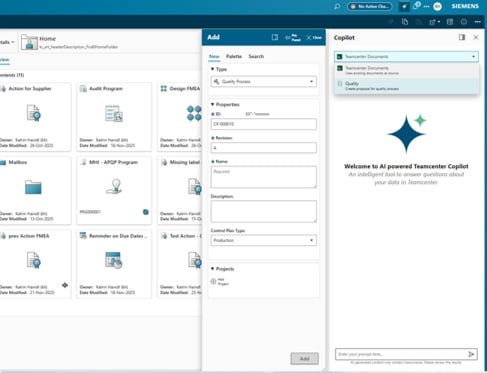This screenshot has width=487, height=373.
Task: Click the copy icon in command bar
Action: [x=405, y=22]
